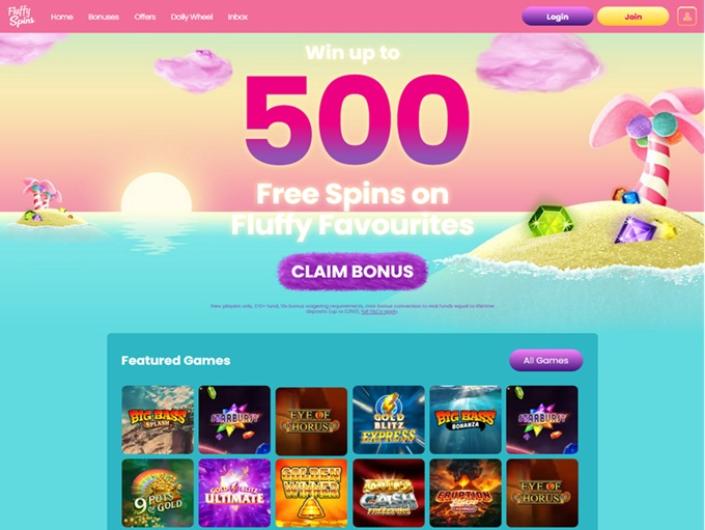Open the Home menu item
The height and width of the screenshot is (530, 705).
(62, 17)
